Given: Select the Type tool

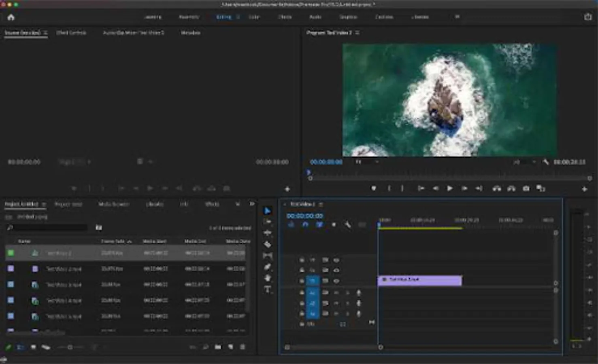Looking at the screenshot, I should [268, 290].
